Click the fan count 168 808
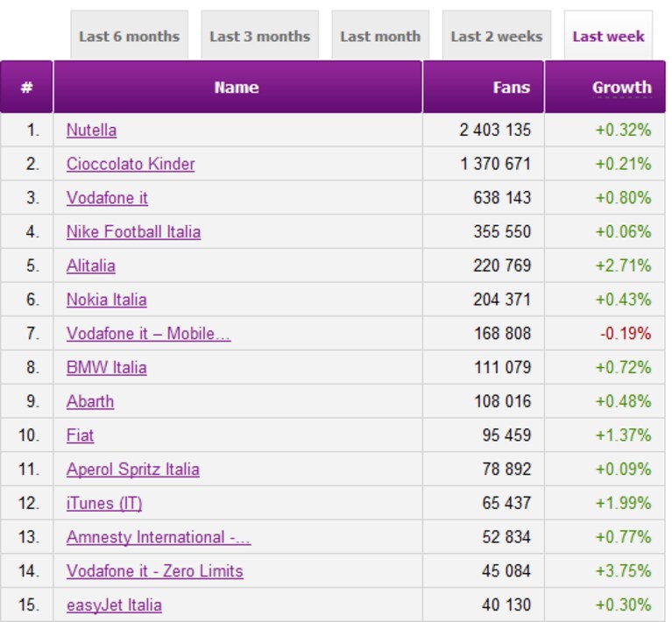Image resolution: width=672 pixels, height=622 pixels. tap(502, 333)
